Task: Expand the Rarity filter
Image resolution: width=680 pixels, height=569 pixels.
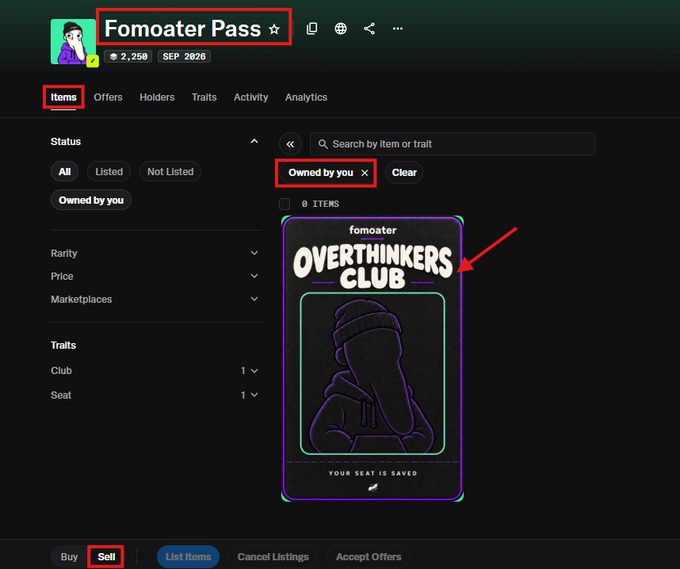Action: point(155,253)
